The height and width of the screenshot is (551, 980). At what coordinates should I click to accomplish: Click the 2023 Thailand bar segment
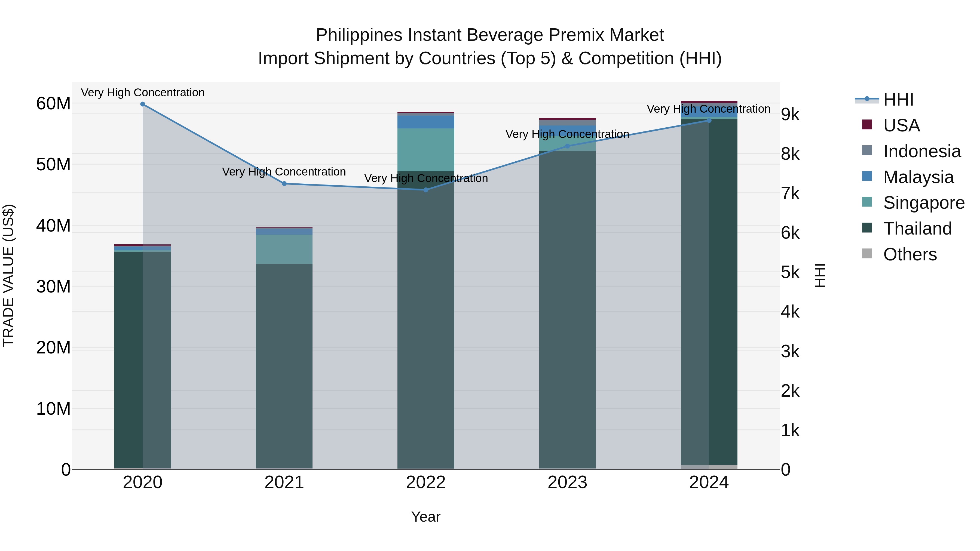click(568, 310)
